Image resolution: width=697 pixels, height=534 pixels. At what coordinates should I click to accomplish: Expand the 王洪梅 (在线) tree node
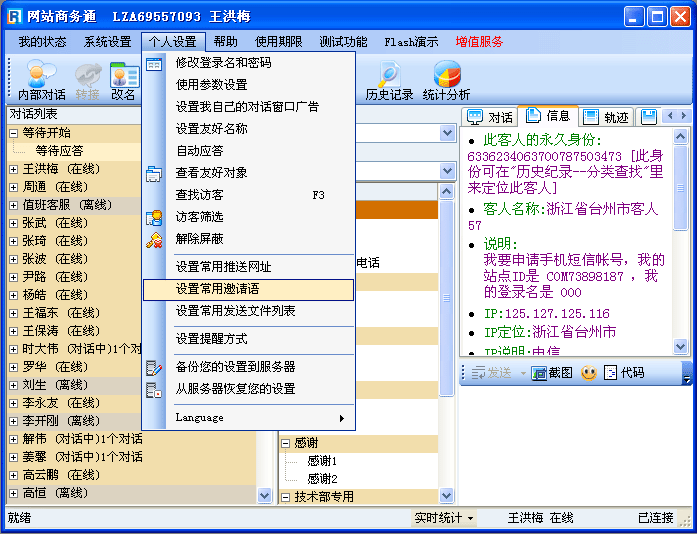(x=14, y=169)
